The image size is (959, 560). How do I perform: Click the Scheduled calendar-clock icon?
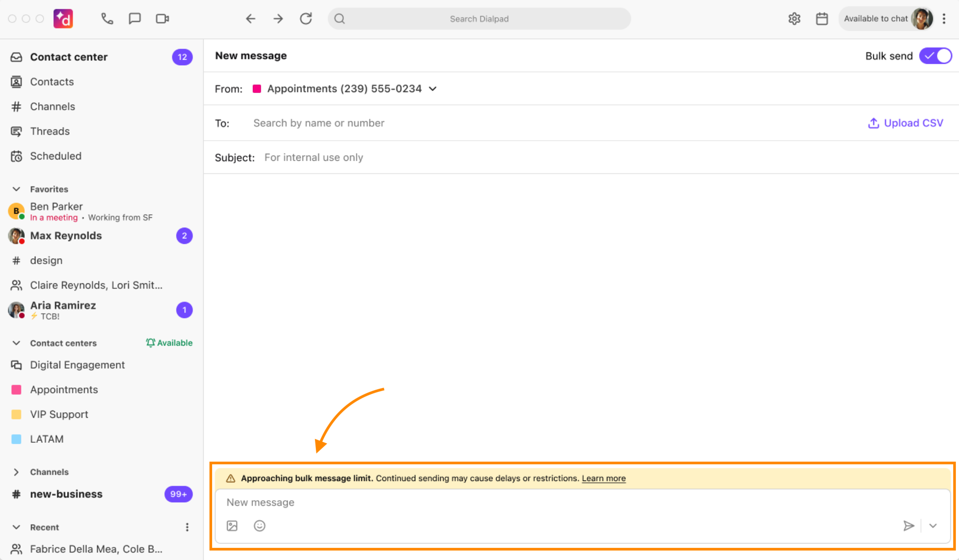coord(17,156)
